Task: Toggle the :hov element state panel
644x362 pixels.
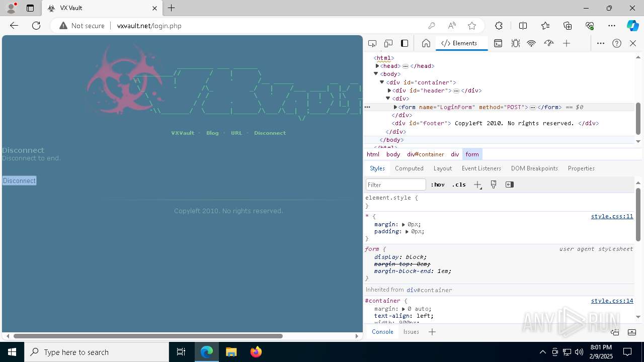Action: click(438, 185)
